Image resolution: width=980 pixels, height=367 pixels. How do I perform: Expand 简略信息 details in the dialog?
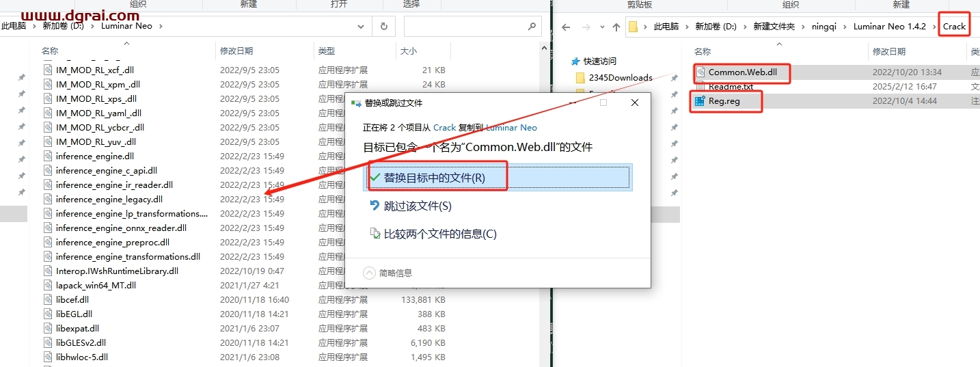pos(387,273)
